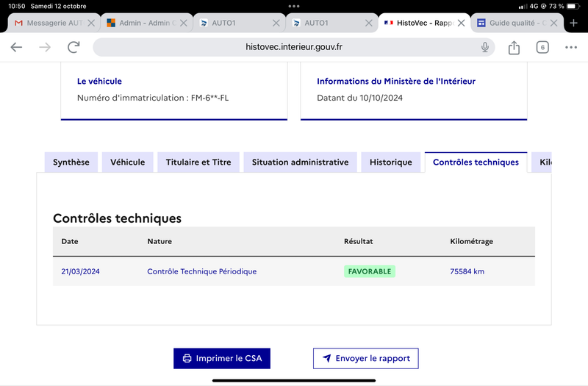
Task: Close the Admin - Admin tab
Action: tap(183, 23)
